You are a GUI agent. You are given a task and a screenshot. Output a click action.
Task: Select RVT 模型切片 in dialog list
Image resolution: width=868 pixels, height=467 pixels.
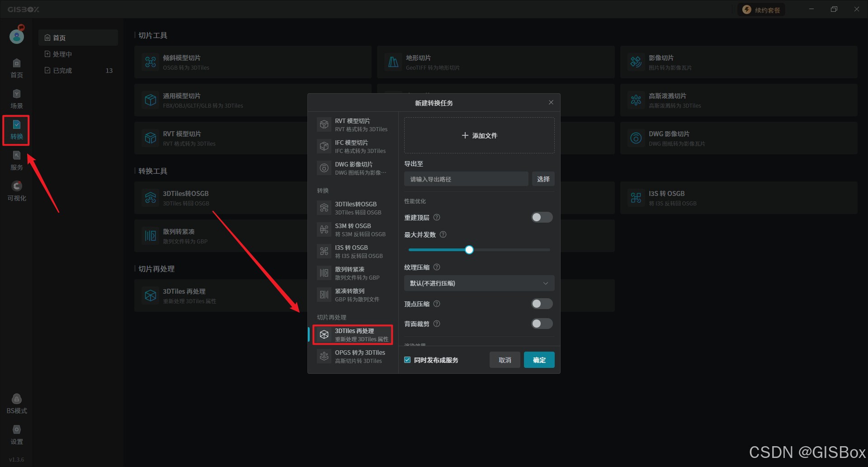pyautogui.click(x=353, y=124)
